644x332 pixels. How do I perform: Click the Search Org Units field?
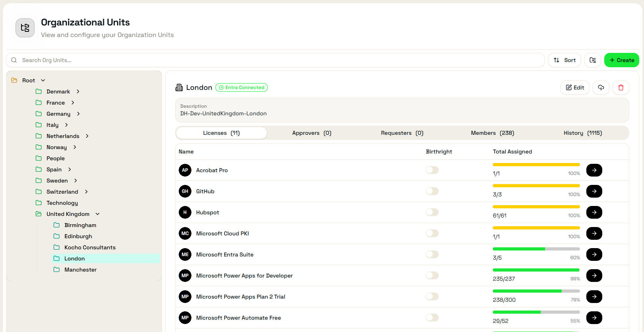(x=275, y=60)
